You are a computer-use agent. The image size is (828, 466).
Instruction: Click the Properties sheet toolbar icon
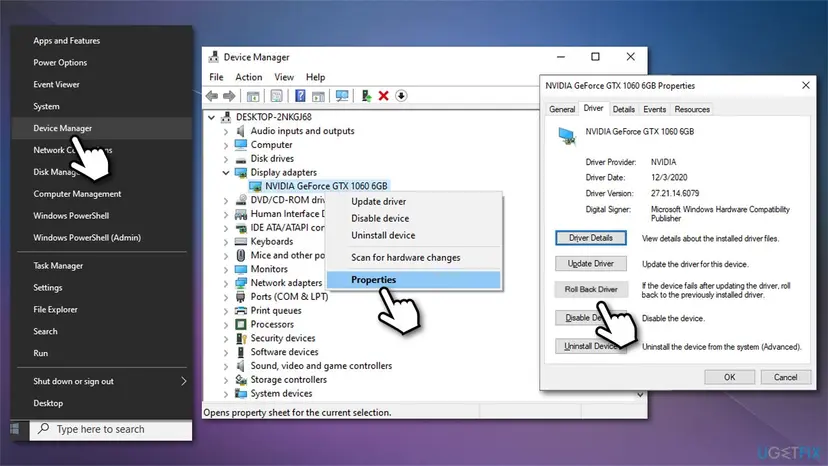[x=276, y=96]
